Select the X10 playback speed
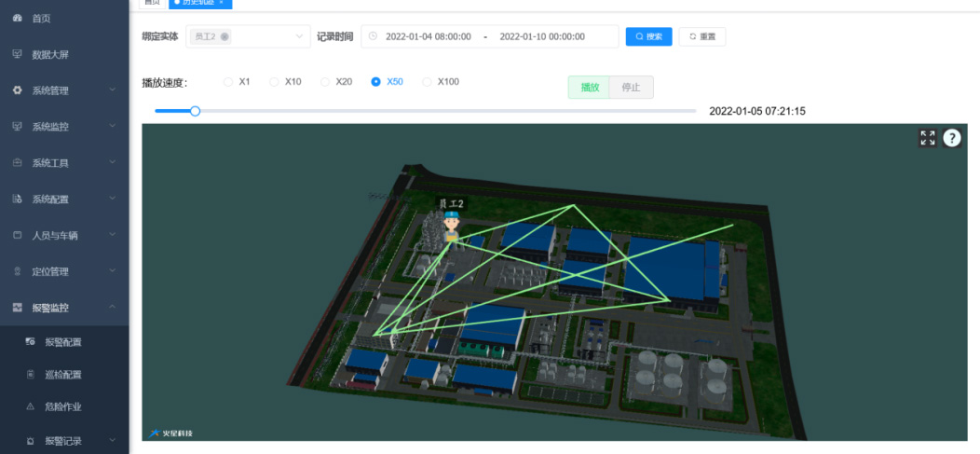Image resolution: width=980 pixels, height=454 pixels. (x=275, y=82)
